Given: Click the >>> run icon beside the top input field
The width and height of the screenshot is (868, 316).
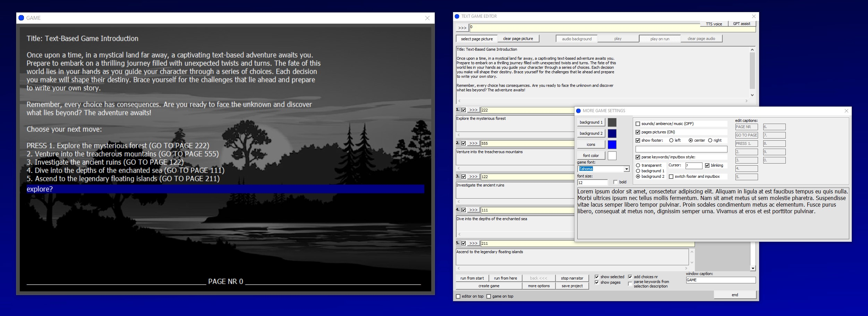Looking at the screenshot, I should [462, 27].
